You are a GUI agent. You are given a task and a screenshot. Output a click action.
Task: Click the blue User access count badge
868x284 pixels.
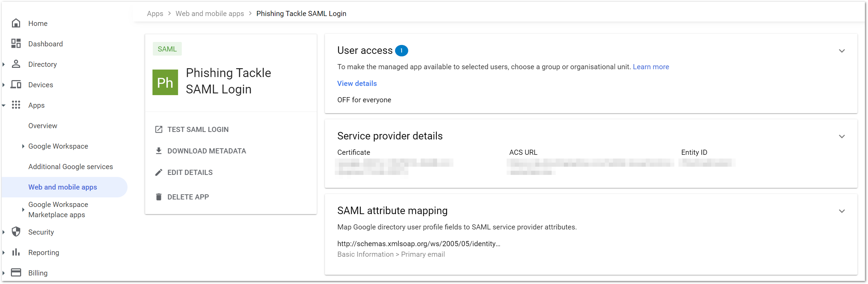pos(402,51)
